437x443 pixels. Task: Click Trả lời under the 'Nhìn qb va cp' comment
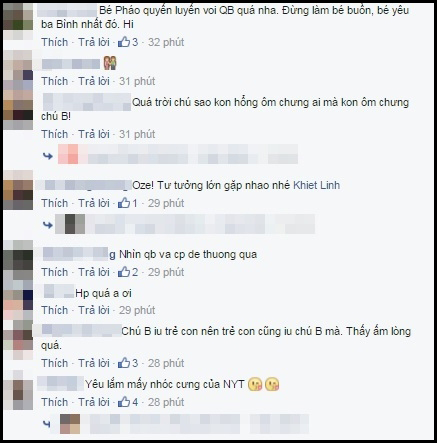coord(94,272)
